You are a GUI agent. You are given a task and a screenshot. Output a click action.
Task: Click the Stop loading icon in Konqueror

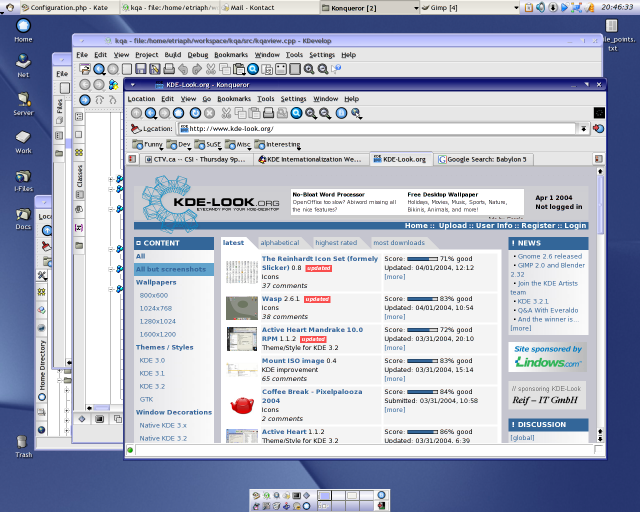209,113
